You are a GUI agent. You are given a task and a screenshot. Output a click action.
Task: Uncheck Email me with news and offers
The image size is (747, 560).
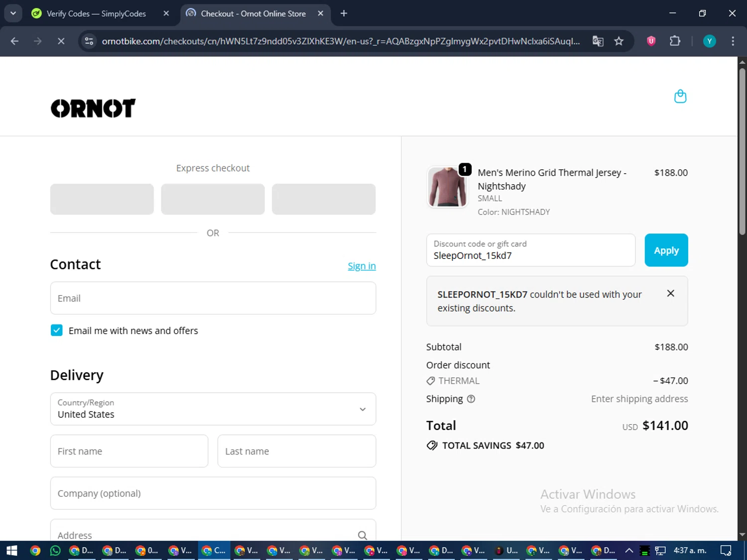point(57,331)
